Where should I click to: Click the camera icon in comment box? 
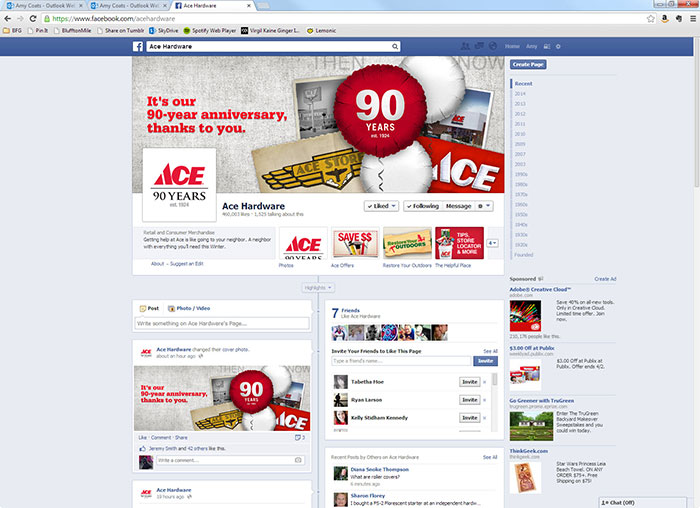click(x=298, y=460)
